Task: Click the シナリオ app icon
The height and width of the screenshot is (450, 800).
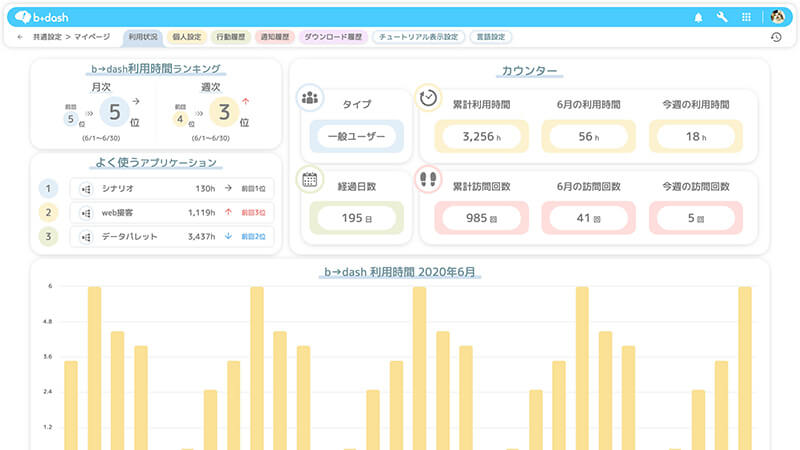Action: pos(86,189)
